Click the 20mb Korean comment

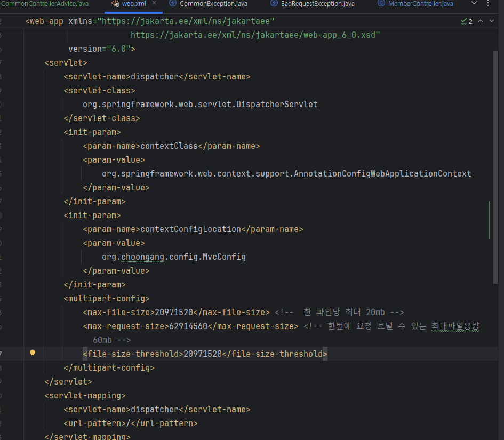click(x=339, y=313)
